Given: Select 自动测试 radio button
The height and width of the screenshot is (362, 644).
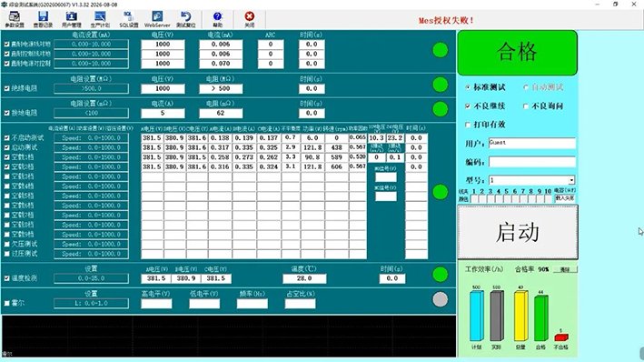Looking at the screenshot, I should [526, 87].
